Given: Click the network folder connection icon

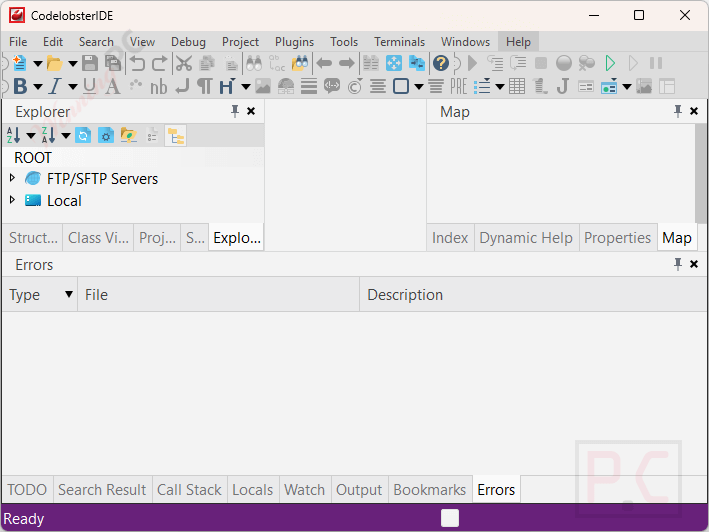Looking at the screenshot, I should 129,136.
